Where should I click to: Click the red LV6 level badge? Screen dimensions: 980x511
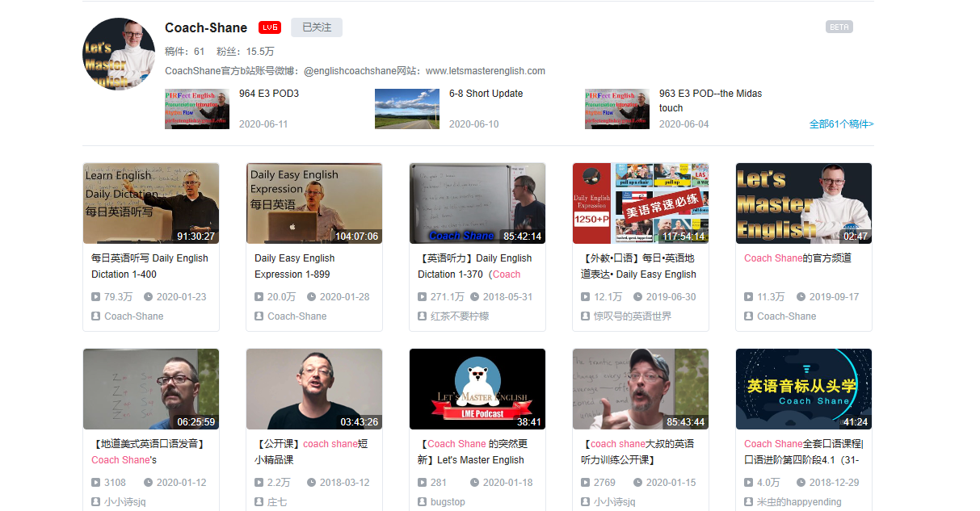pos(270,27)
